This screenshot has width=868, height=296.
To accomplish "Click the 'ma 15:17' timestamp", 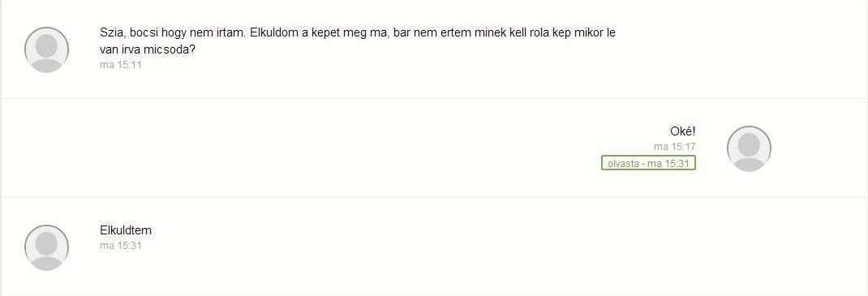I will (x=675, y=147).
